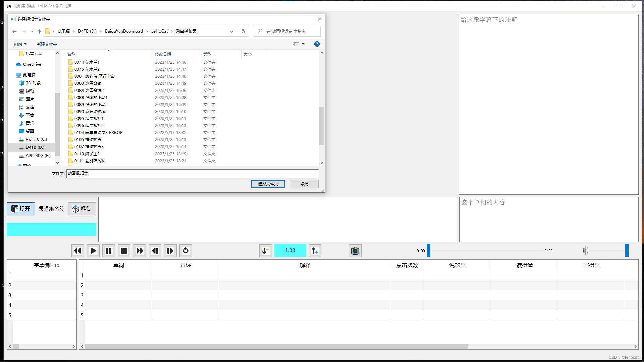
Task: Select 下载 folder in navigation pane
Action: (x=30, y=115)
